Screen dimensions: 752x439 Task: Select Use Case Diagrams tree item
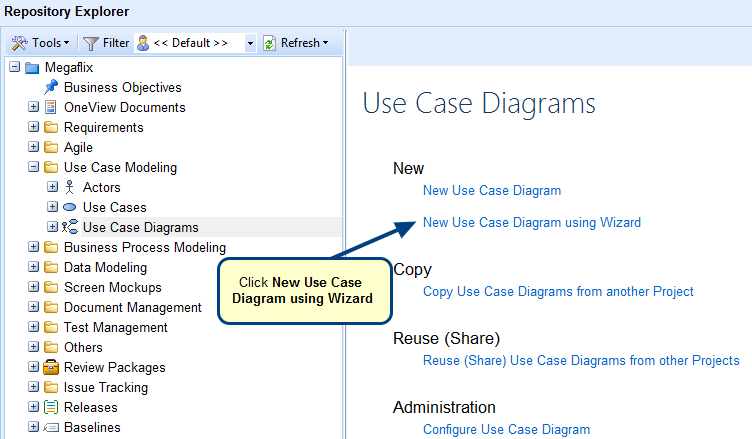tap(140, 227)
